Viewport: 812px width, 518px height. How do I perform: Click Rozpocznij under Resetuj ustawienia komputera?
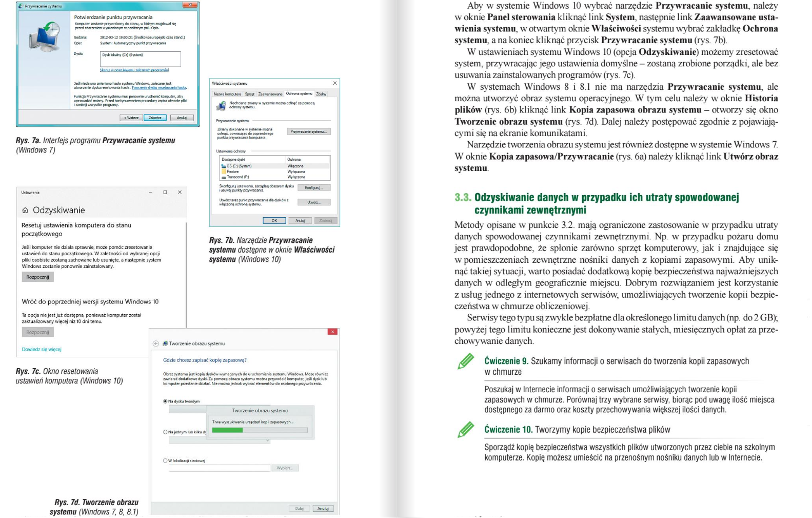coord(38,277)
